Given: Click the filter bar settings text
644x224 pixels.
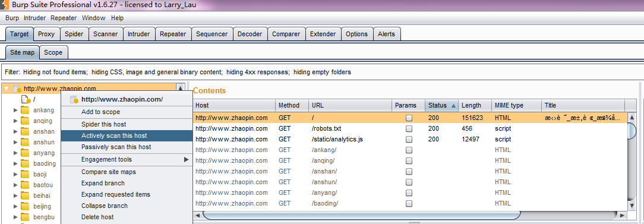Looking at the screenshot, I should tap(178, 72).
